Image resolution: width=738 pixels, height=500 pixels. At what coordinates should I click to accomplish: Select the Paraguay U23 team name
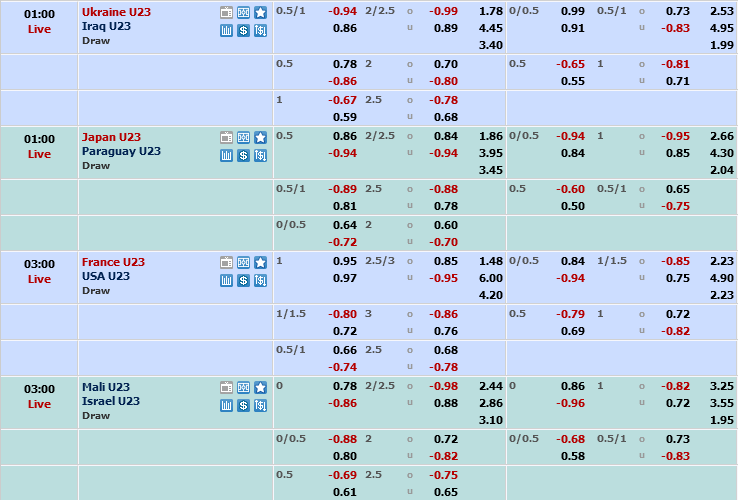(x=121, y=151)
